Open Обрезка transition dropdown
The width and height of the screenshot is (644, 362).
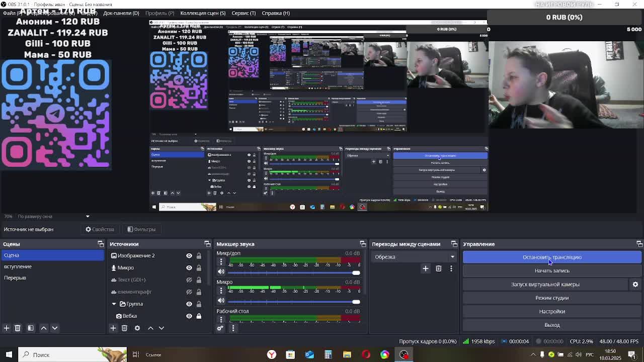pos(415,257)
